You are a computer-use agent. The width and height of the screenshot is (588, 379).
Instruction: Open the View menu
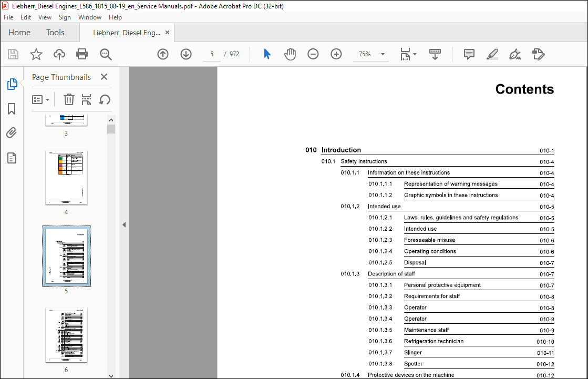pos(45,17)
